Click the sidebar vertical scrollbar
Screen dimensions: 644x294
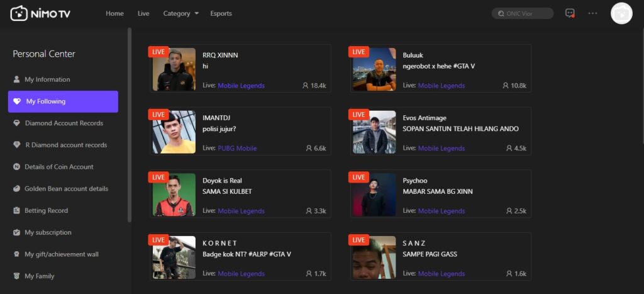[130, 125]
